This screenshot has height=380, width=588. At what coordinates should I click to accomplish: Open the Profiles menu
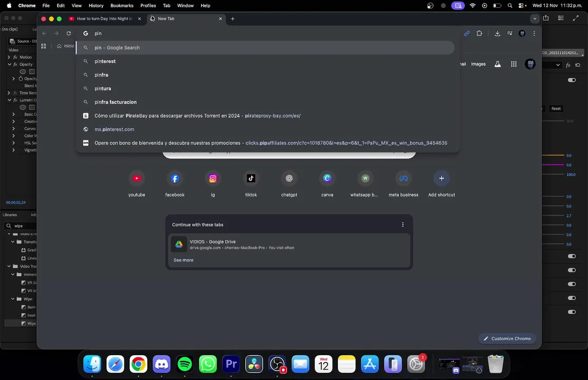148,6
